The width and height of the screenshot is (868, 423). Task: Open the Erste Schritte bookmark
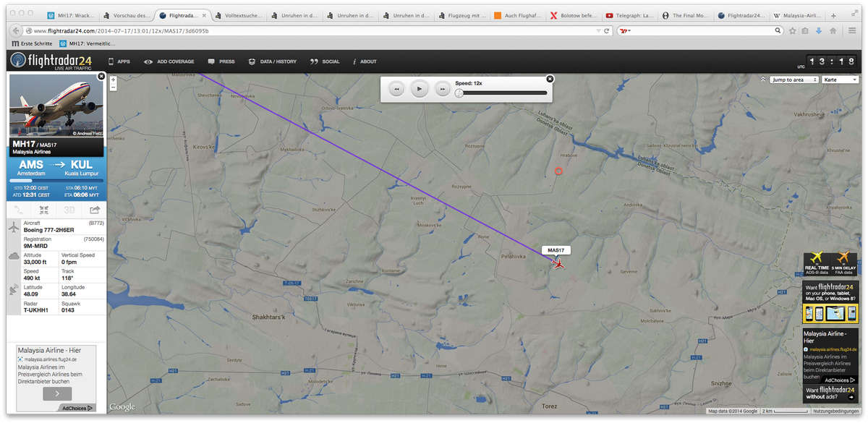[x=32, y=43]
